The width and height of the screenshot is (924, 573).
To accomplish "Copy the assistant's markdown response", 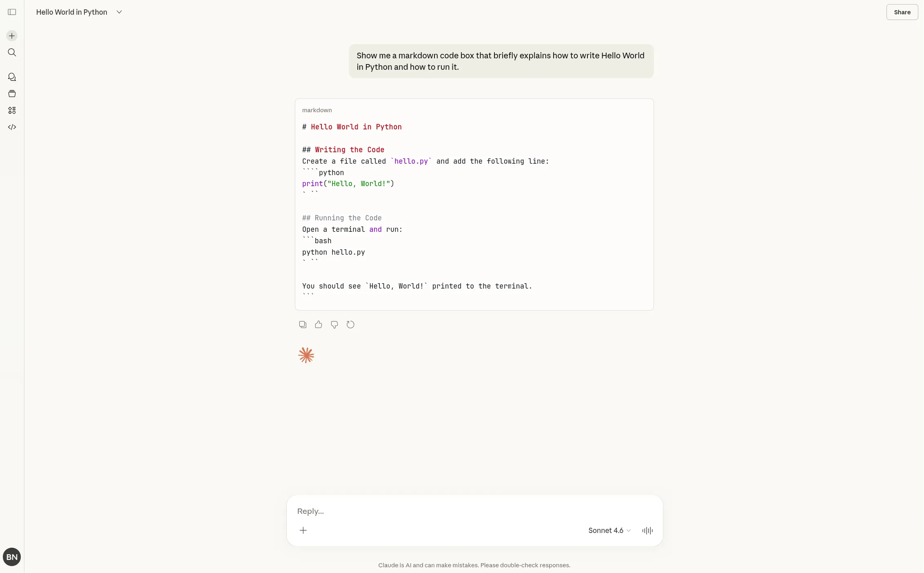I will (x=302, y=324).
